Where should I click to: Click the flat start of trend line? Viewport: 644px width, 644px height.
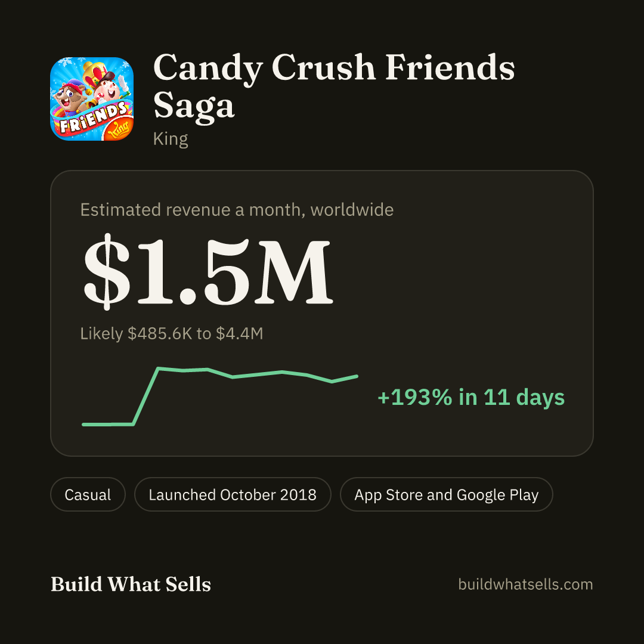pos(108,425)
